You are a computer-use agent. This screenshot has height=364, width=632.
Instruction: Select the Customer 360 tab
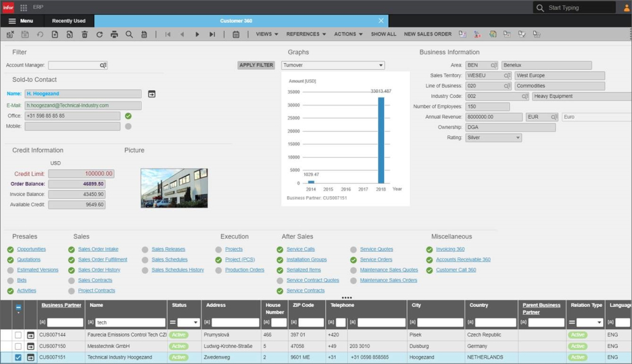[x=236, y=21]
